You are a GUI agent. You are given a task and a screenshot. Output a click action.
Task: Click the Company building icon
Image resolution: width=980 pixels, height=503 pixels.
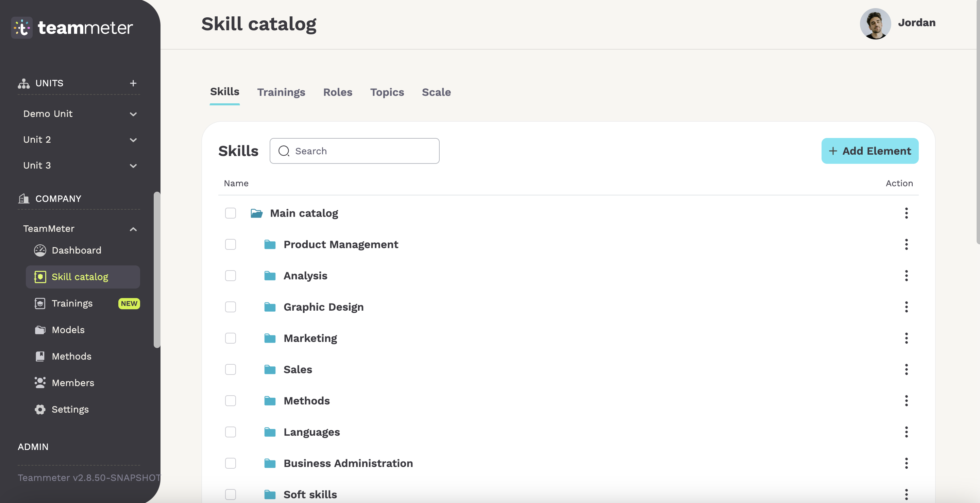[23, 198]
